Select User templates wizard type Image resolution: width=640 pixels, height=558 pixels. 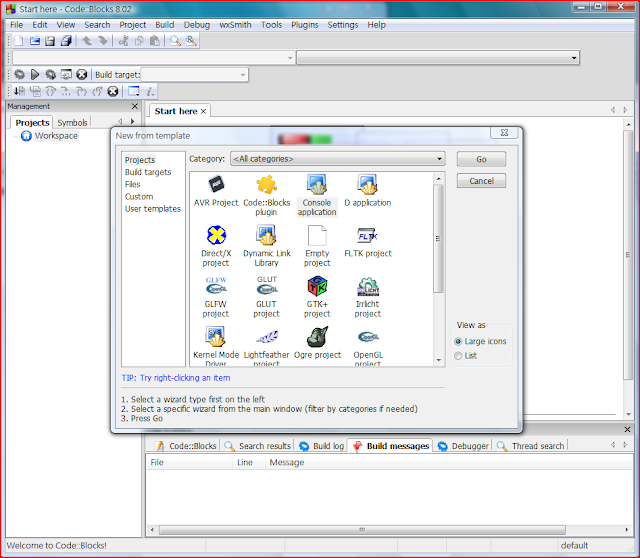[x=153, y=209]
